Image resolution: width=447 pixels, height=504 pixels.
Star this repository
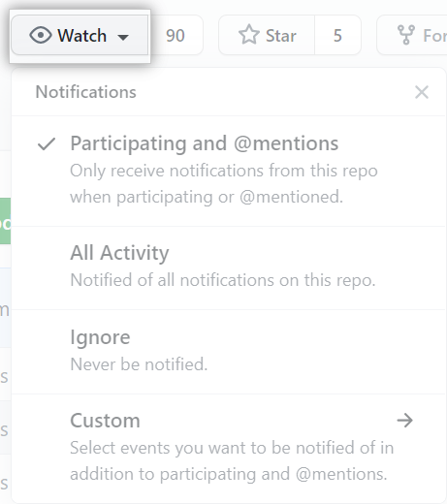tap(267, 35)
